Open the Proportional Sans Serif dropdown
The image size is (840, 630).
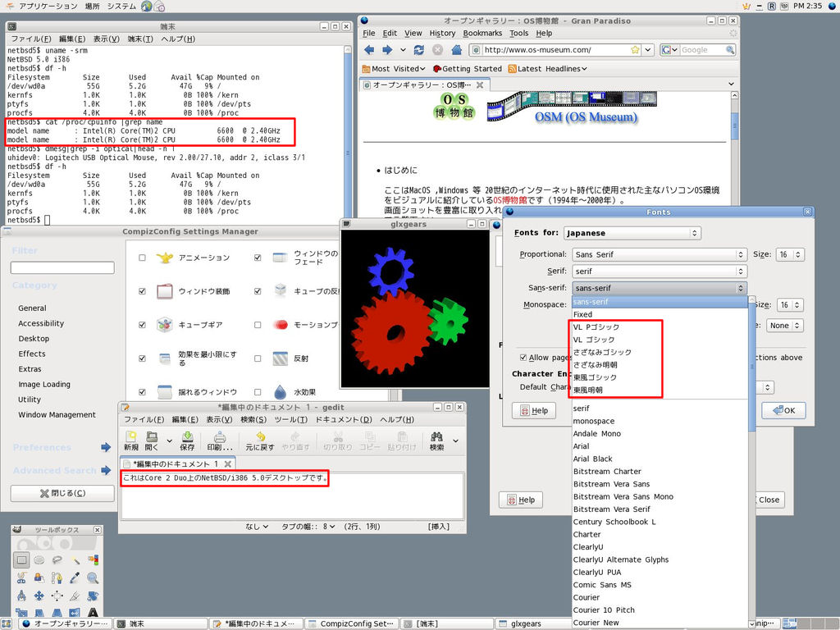pos(660,254)
